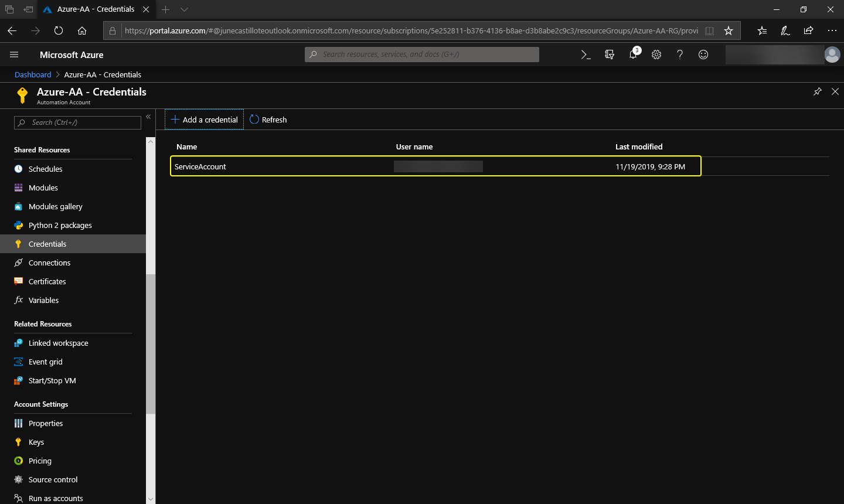Open the notifications bell
The height and width of the screenshot is (504, 844).
pos(633,55)
